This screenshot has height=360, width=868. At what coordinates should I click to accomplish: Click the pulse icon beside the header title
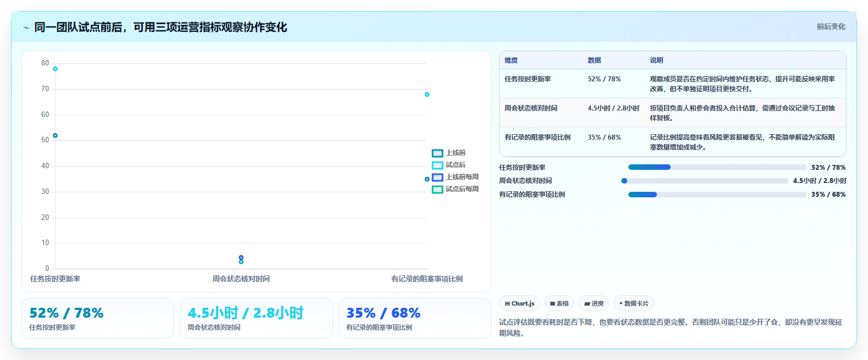point(26,27)
